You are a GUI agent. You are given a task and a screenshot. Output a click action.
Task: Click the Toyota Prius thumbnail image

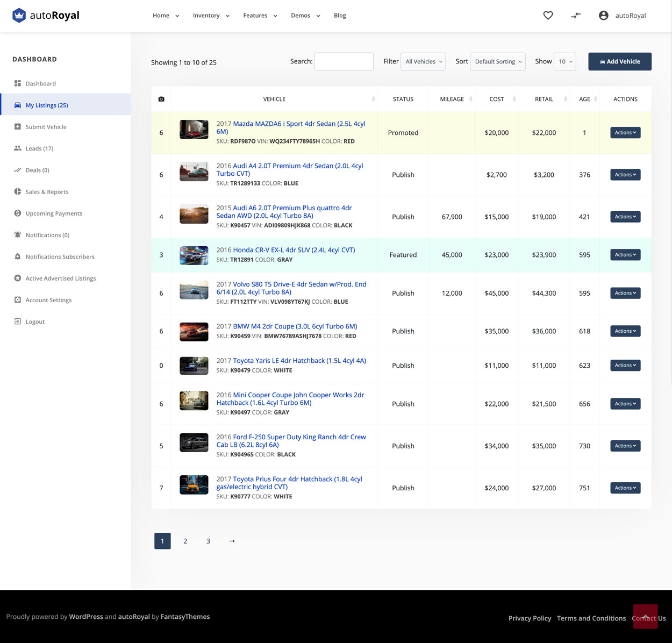(194, 485)
